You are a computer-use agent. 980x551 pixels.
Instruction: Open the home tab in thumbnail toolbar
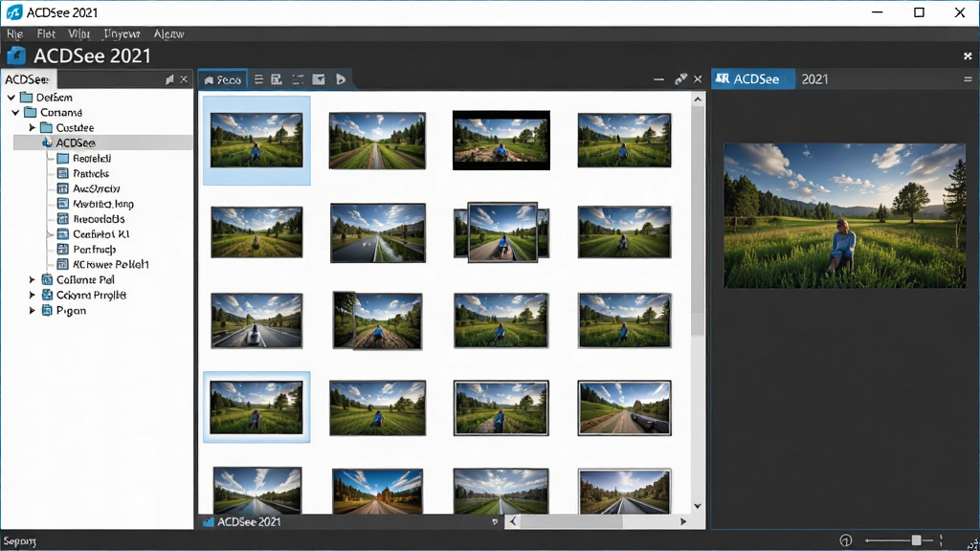(222, 79)
